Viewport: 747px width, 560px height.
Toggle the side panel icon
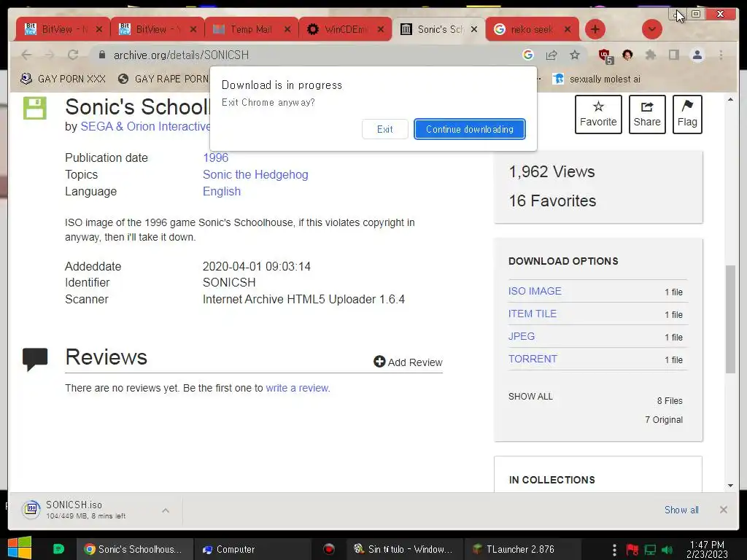673,55
